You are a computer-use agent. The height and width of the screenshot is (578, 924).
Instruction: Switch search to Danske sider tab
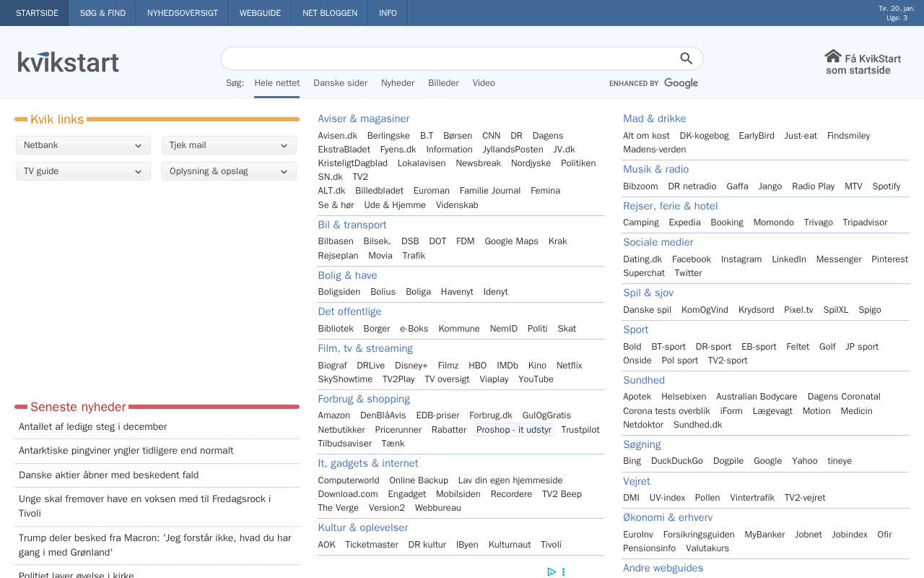point(340,83)
